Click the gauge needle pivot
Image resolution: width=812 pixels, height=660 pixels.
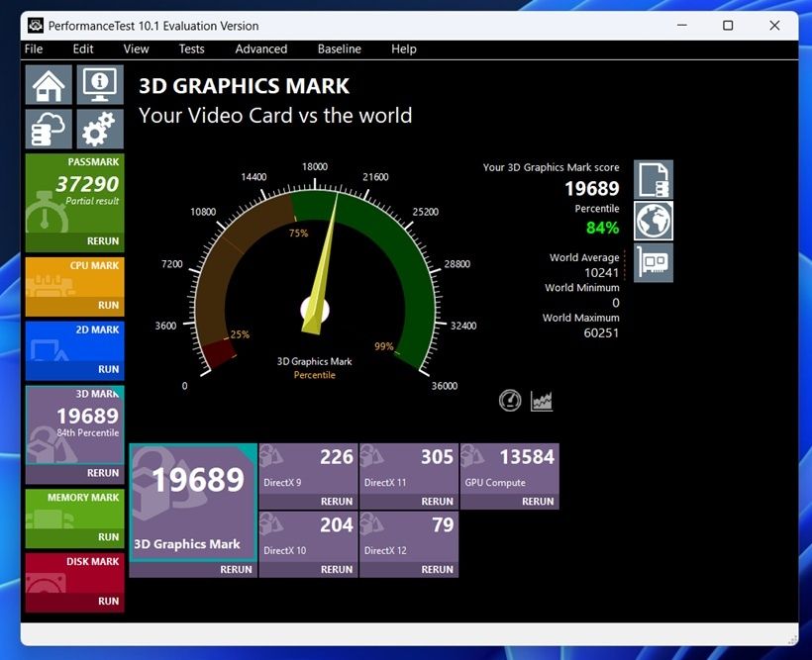point(315,310)
